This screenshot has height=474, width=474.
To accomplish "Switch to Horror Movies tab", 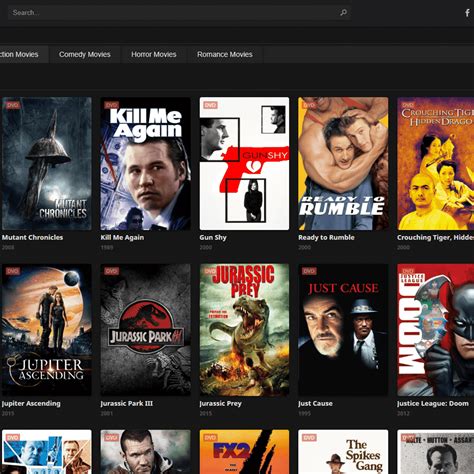I will 154,54.
